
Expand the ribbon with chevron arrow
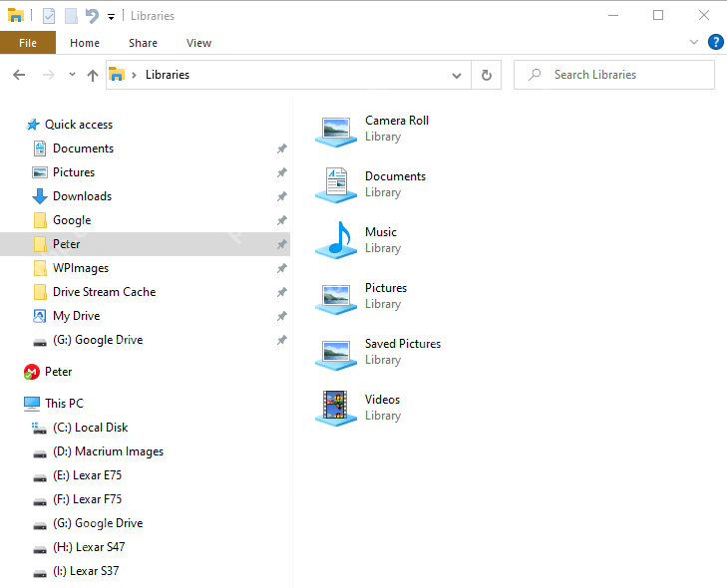(x=694, y=42)
